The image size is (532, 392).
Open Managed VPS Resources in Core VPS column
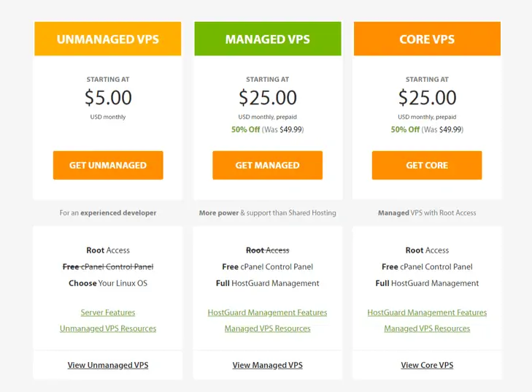click(427, 328)
